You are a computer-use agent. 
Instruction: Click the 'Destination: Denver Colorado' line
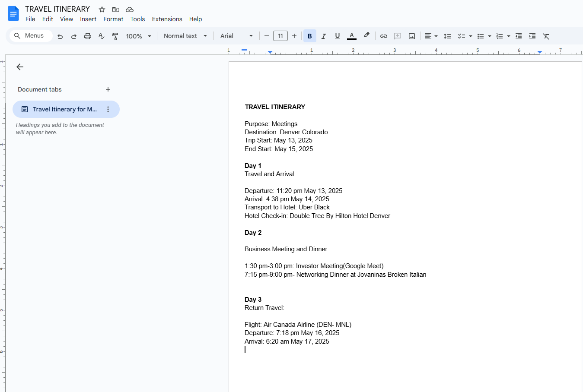tap(286, 132)
